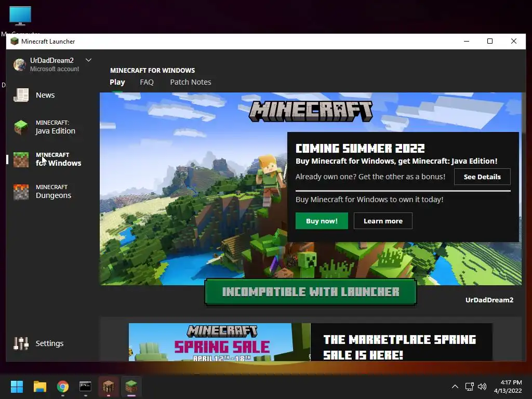Maximize the Minecraft Launcher window
532x399 pixels.
(x=490, y=41)
